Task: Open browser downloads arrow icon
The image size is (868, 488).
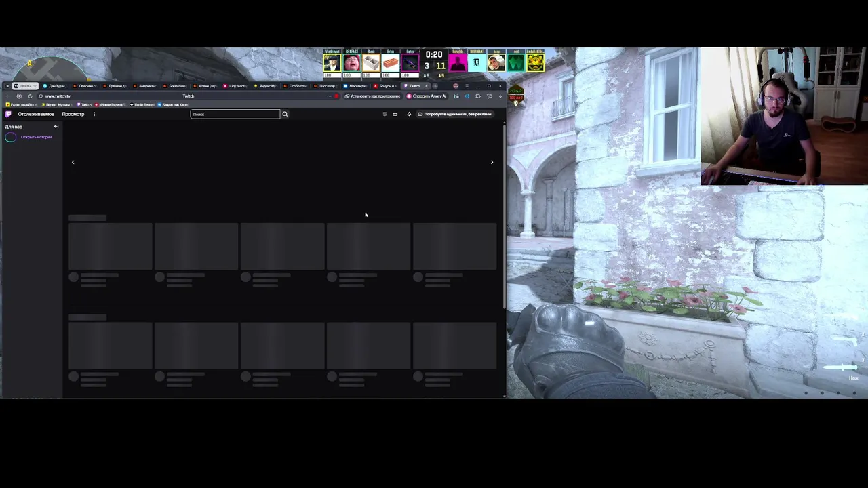Action: (500, 96)
